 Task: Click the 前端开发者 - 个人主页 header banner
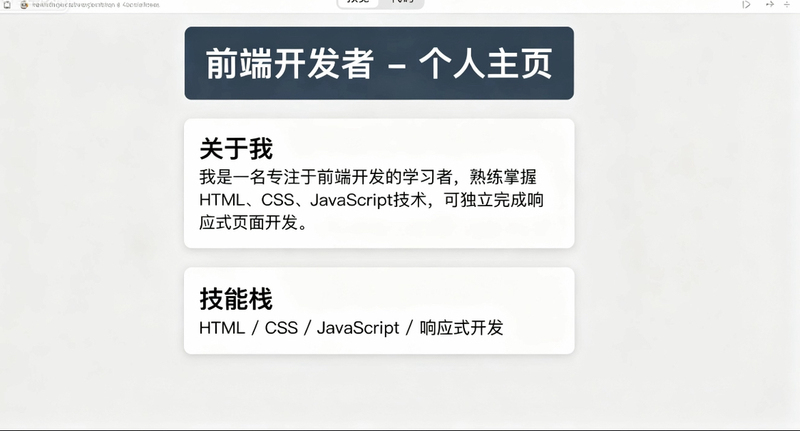[x=379, y=63]
